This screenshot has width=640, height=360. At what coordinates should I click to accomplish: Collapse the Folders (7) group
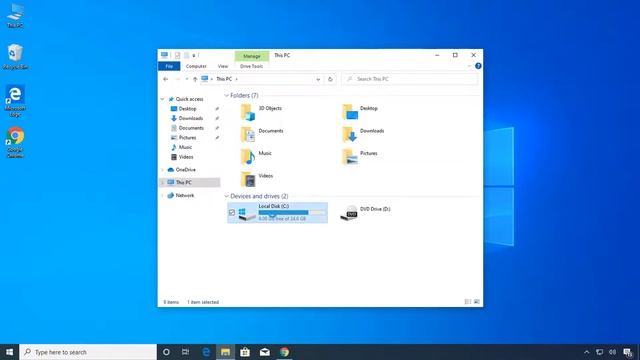[x=227, y=96]
